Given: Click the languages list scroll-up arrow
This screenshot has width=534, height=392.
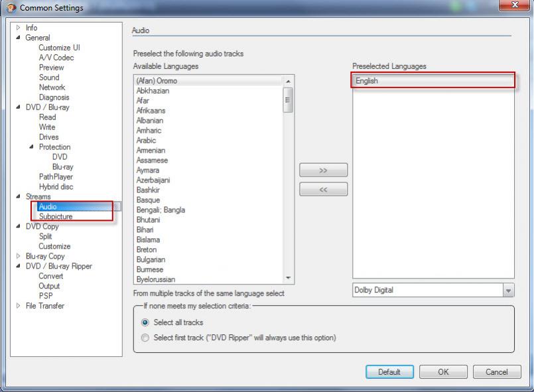Looking at the screenshot, I should 288,82.
